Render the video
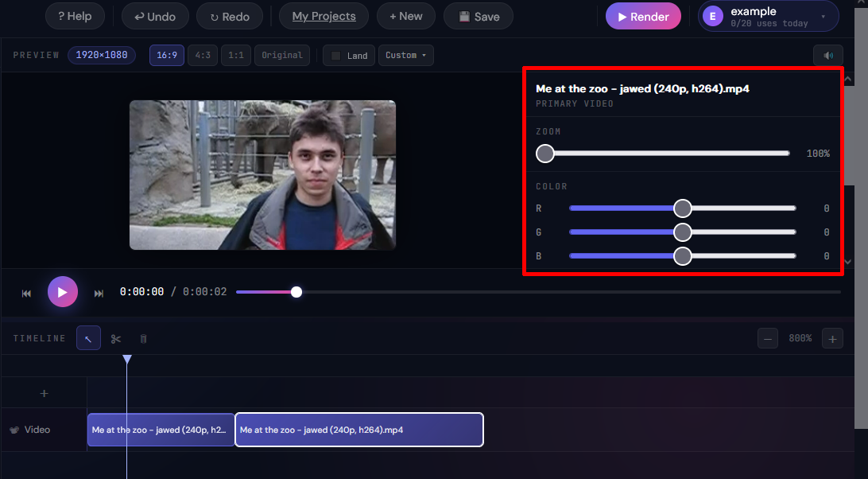The height and width of the screenshot is (479, 868). [x=643, y=16]
